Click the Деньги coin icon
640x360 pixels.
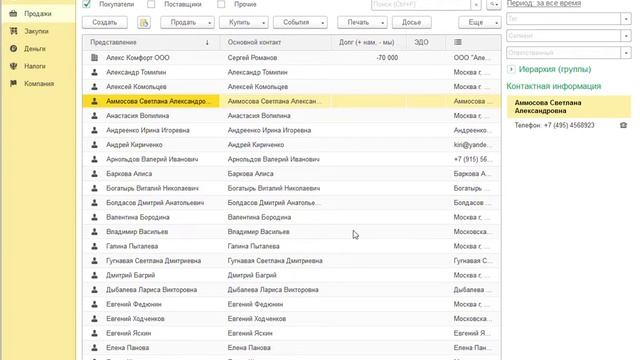point(13,49)
